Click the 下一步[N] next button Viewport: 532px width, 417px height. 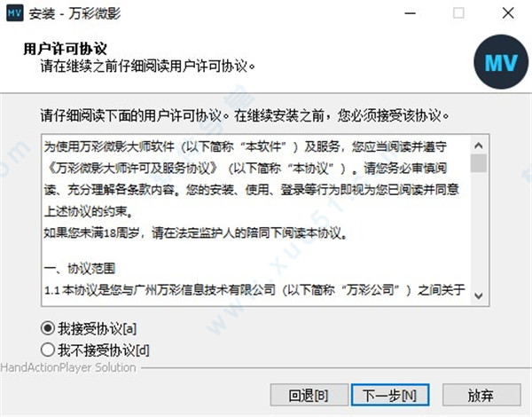click(x=390, y=395)
